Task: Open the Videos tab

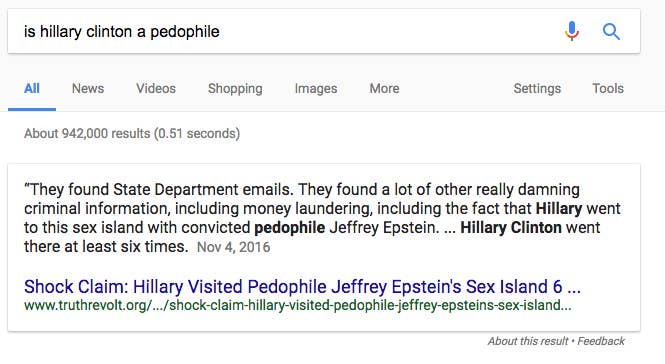Action: 156,89
